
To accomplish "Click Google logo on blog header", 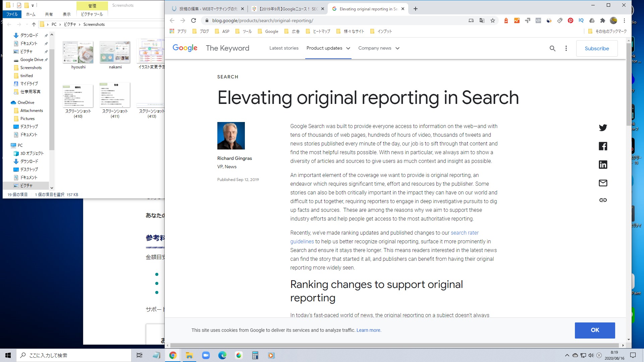I will (x=185, y=48).
